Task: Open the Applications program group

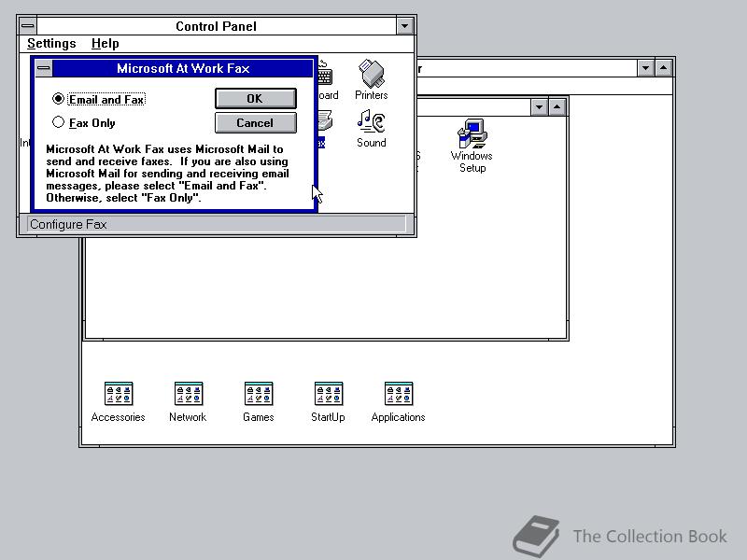Action: pyautogui.click(x=399, y=402)
